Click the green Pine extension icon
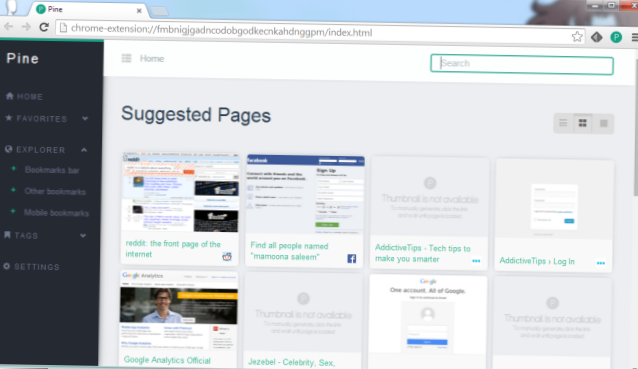Viewport: 638px width, 369px height. tap(616, 37)
